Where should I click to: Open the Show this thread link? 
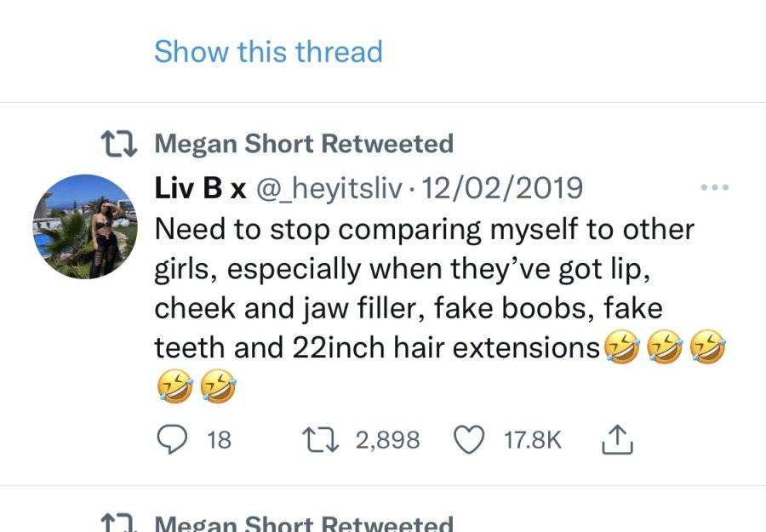(x=268, y=51)
